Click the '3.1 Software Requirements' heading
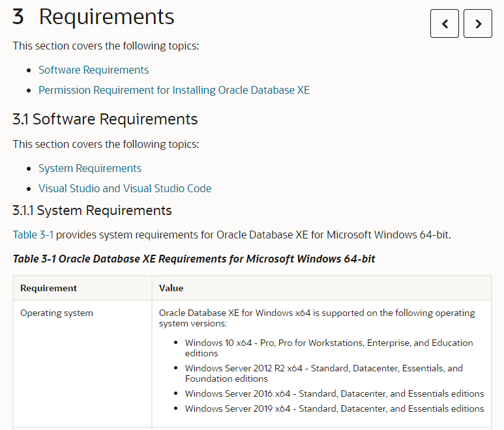Image resolution: width=504 pixels, height=430 pixels. coord(105,119)
